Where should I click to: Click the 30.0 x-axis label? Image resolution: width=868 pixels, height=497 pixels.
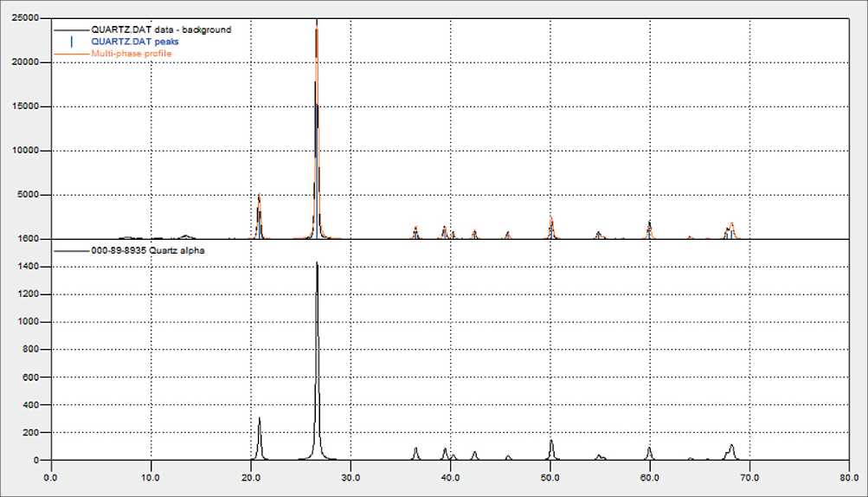(x=350, y=478)
